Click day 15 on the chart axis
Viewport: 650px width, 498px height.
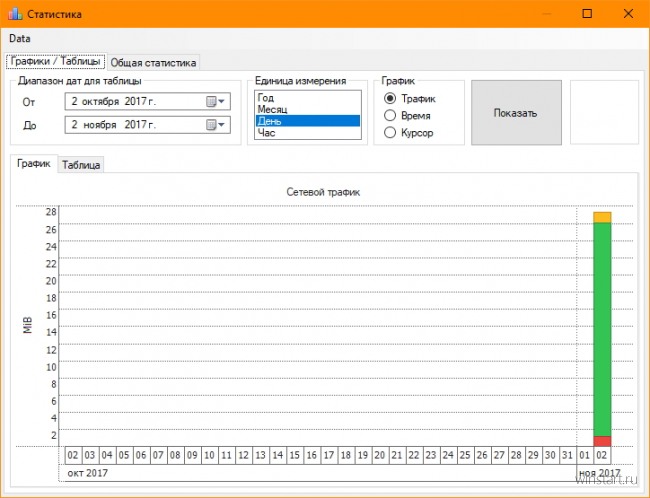coord(295,455)
